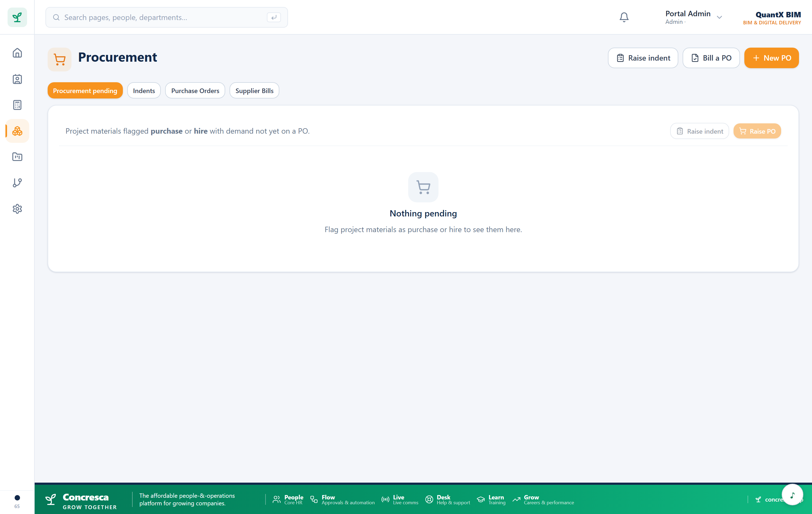Image resolution: width=812 pixels, height=514 pixels.
Task: Click the search enter key icon
Action: point(274,17)
